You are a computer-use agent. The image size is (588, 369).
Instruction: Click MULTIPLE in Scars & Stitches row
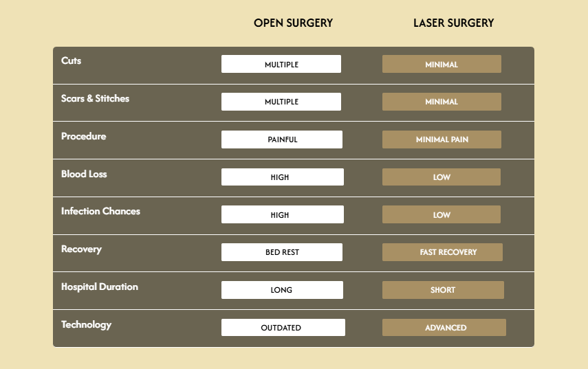pos(281,102)
